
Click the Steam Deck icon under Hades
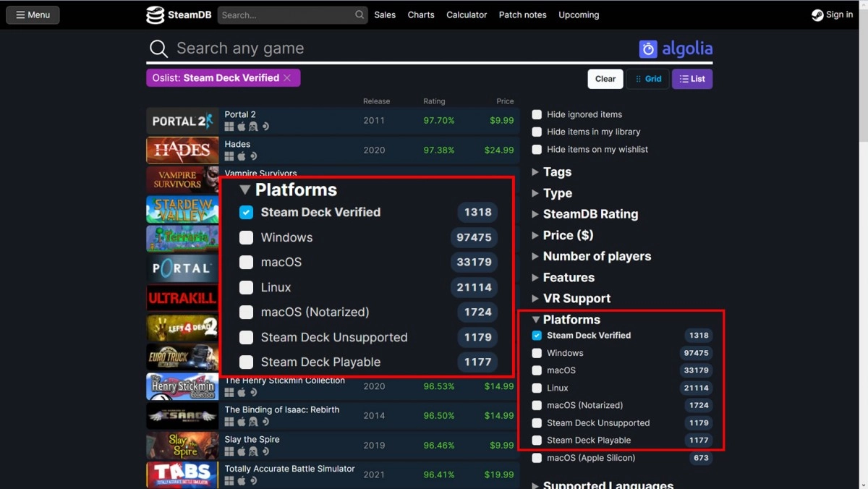pos(253,156)
